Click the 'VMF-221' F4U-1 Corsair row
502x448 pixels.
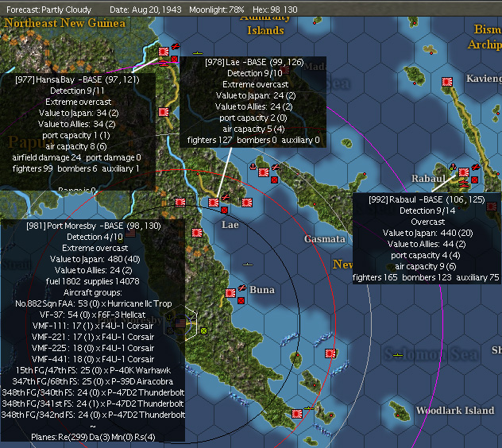(x=93, y=337)
